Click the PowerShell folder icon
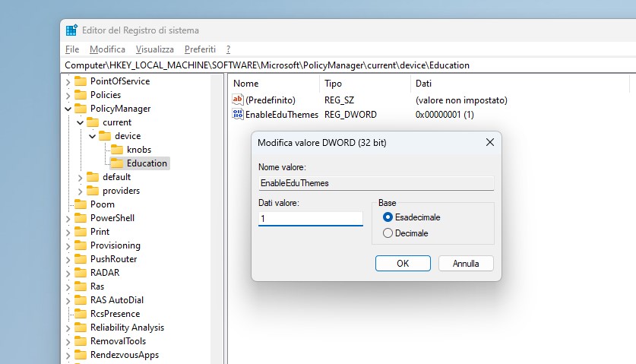 click(81, 218)
